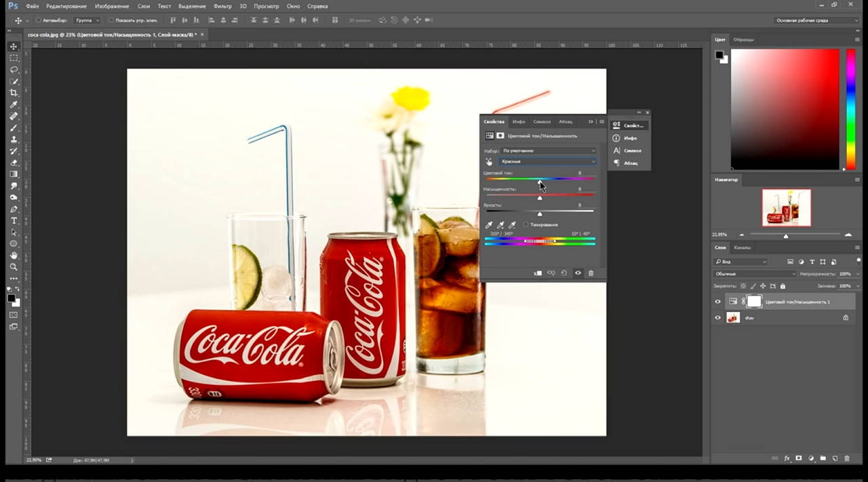The width and height of the screenshot is (868, 482).
Task: Select the Move tool in the toolbar
Action: pos(14,47)
